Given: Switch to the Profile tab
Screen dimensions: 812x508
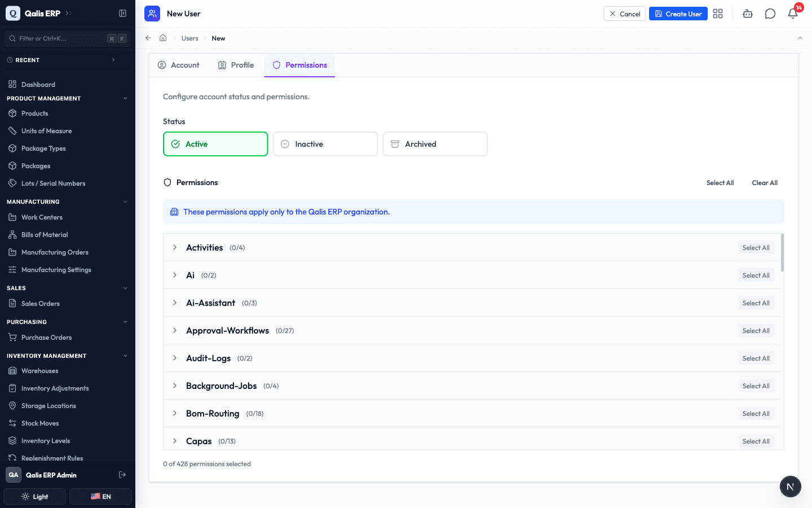Looking at the screenshot, I should click(x=236, y=65).
